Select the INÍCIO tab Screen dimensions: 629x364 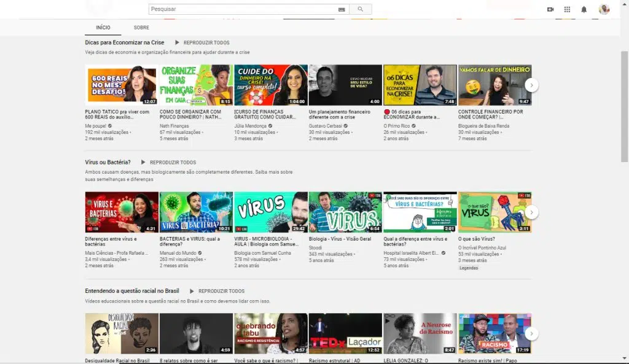103,28
